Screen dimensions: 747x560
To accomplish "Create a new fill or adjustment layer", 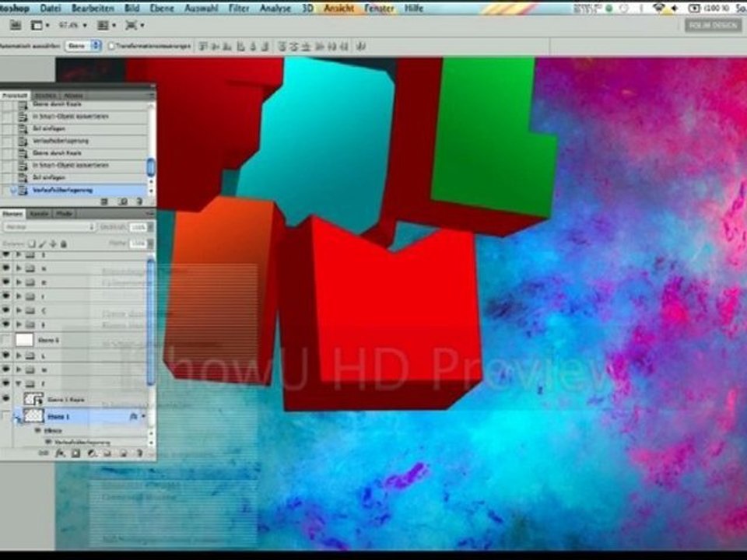I will click(92, 453).
